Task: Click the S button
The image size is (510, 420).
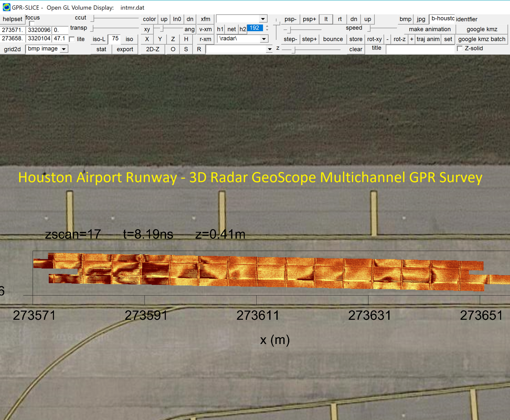Action: [186, 49]
